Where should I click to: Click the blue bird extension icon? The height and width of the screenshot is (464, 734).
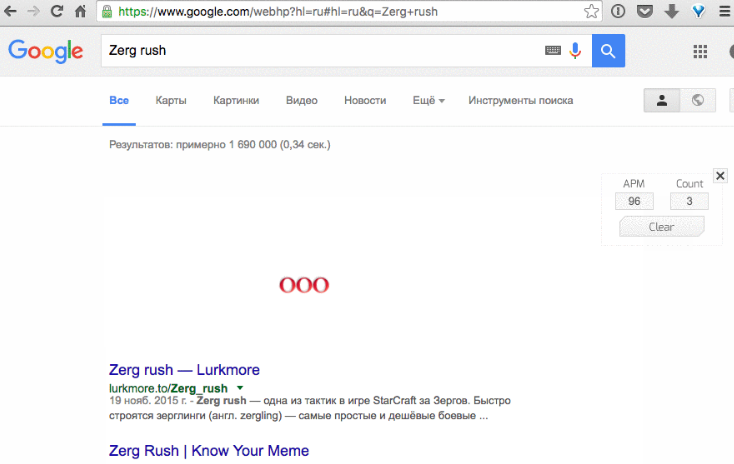pyautogui.click(x=698, y=11)
